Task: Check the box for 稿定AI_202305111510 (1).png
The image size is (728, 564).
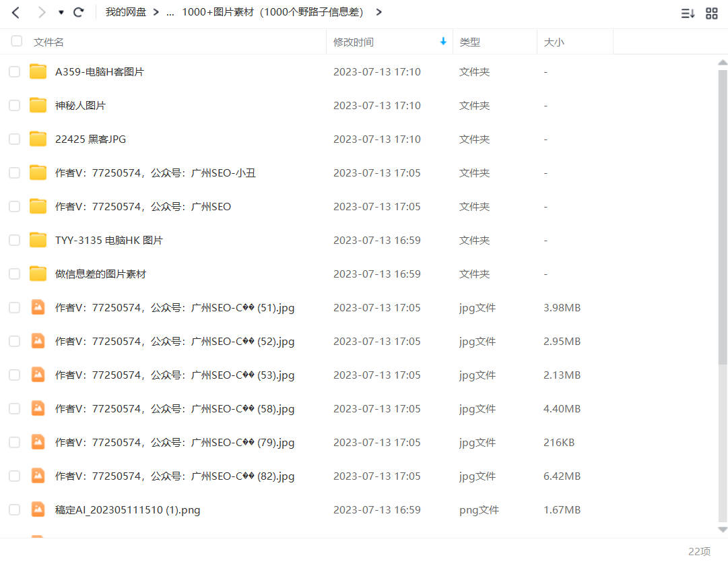Action: point(15,509)
